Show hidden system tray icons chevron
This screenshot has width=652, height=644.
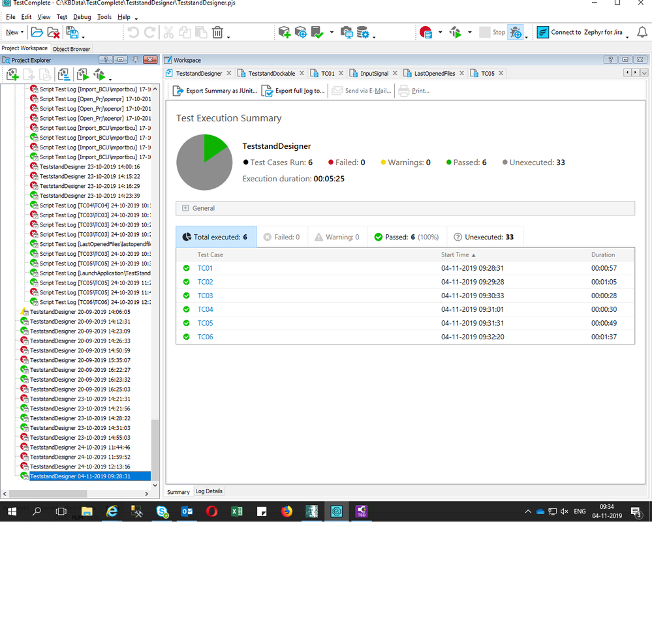tap(528, 512)
